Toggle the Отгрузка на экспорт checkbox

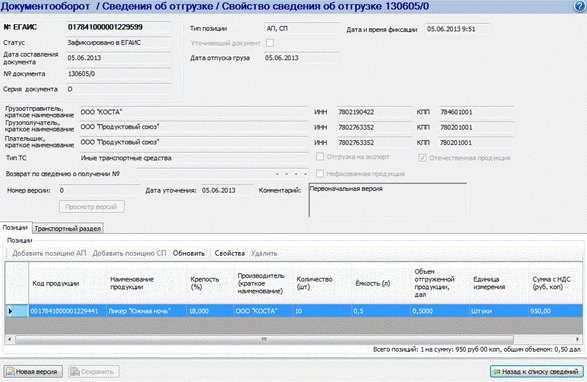(320, 157)
